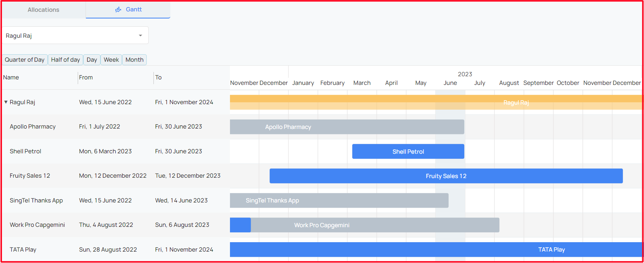Switch timeline view to Day
Image resolution: width=644 pixels, height=263 pixels.
coord(92,60)
